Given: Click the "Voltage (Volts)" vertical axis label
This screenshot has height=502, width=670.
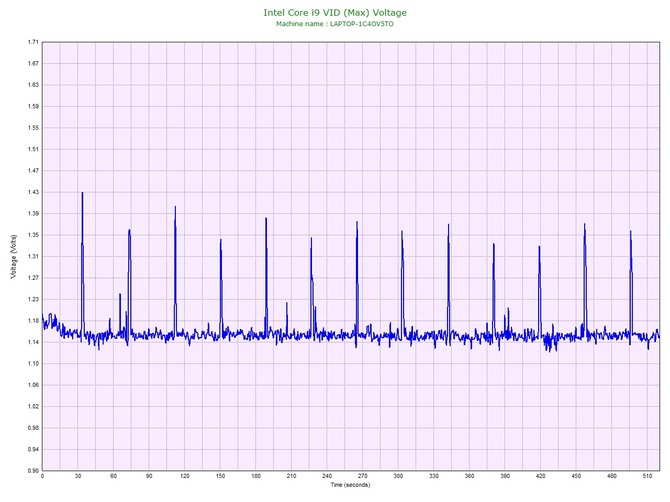Looking at the screenshot, I should point(12,257).
